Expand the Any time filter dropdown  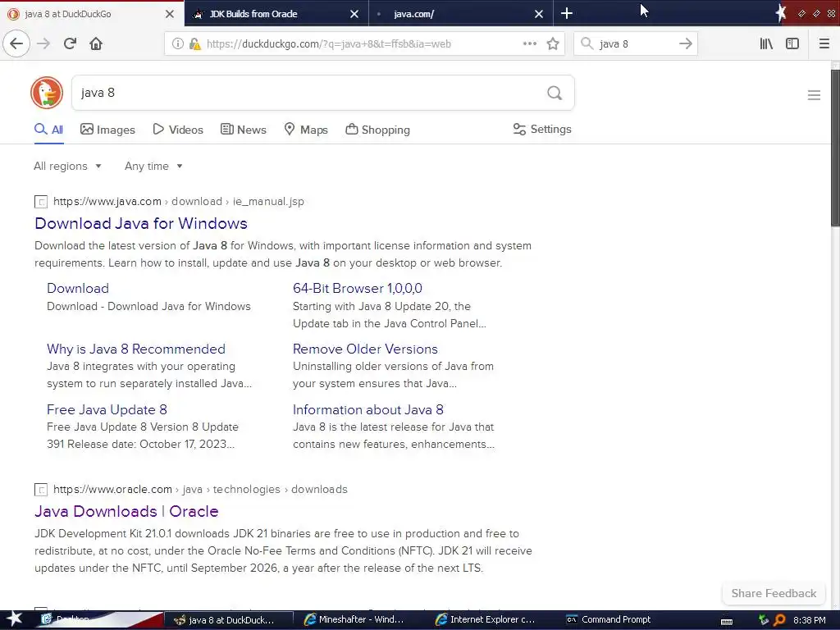pyautogui.click(x=153, y=166)
